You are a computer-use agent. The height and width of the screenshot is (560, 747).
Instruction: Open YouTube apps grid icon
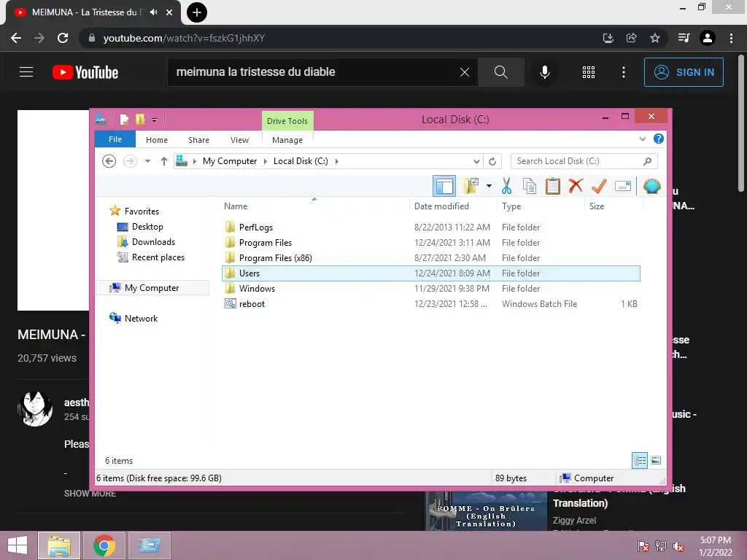coord(589,72)
